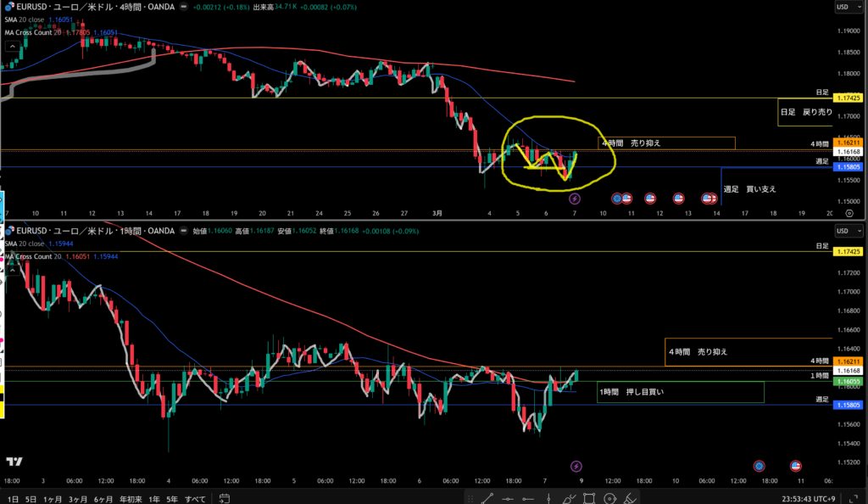The width and height of the screenshot is (868, 504).
Task: Open the go-to-date calendar icon
Action: [224, 498]
